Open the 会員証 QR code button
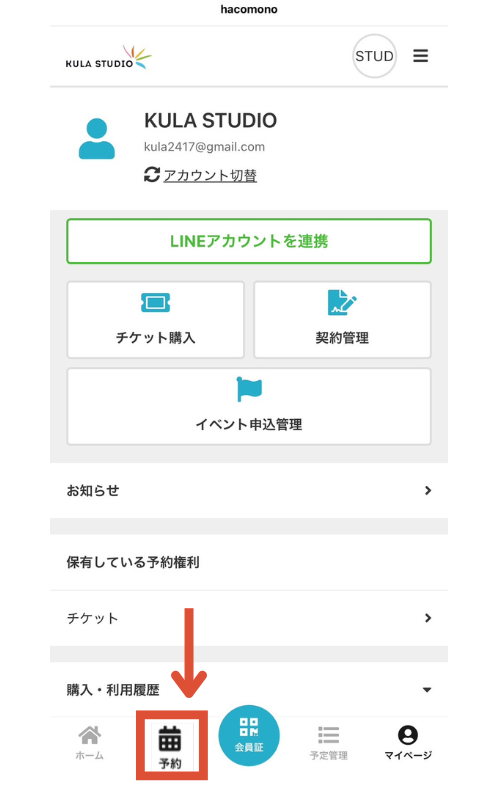500x800 pixels. coord(249,735)
